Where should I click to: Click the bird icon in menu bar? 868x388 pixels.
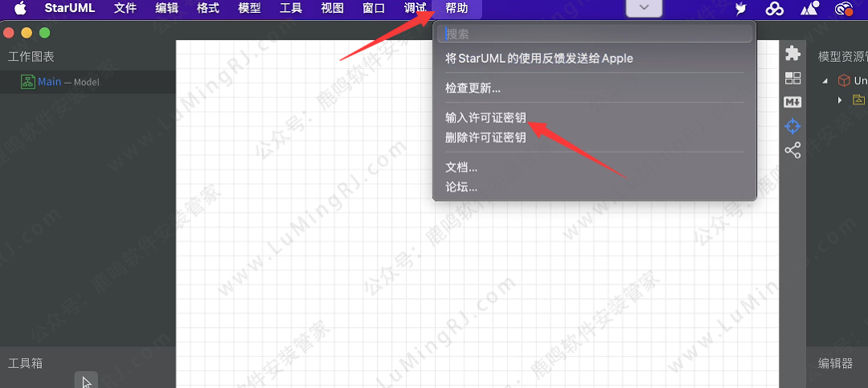click(x=741, y=8)
